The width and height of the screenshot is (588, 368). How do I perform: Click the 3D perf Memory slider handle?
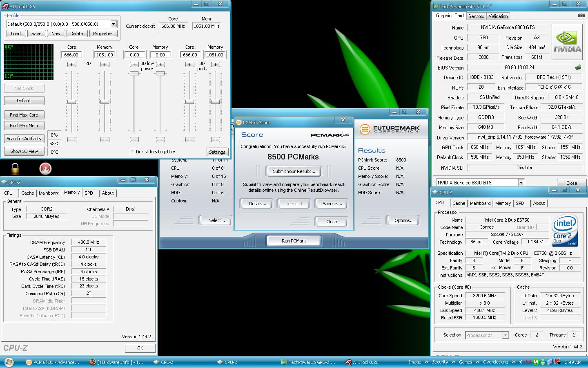click(x=215, y=102)
